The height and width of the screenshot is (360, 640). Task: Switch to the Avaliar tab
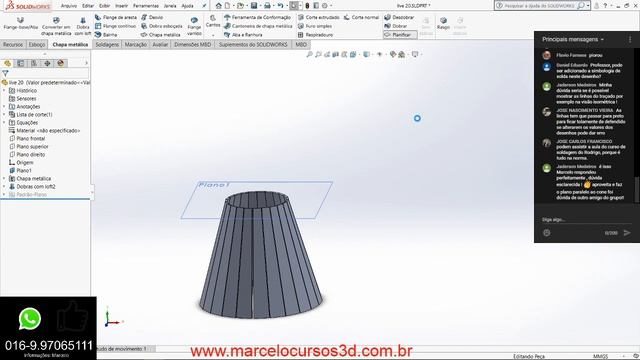click(160, 44)
